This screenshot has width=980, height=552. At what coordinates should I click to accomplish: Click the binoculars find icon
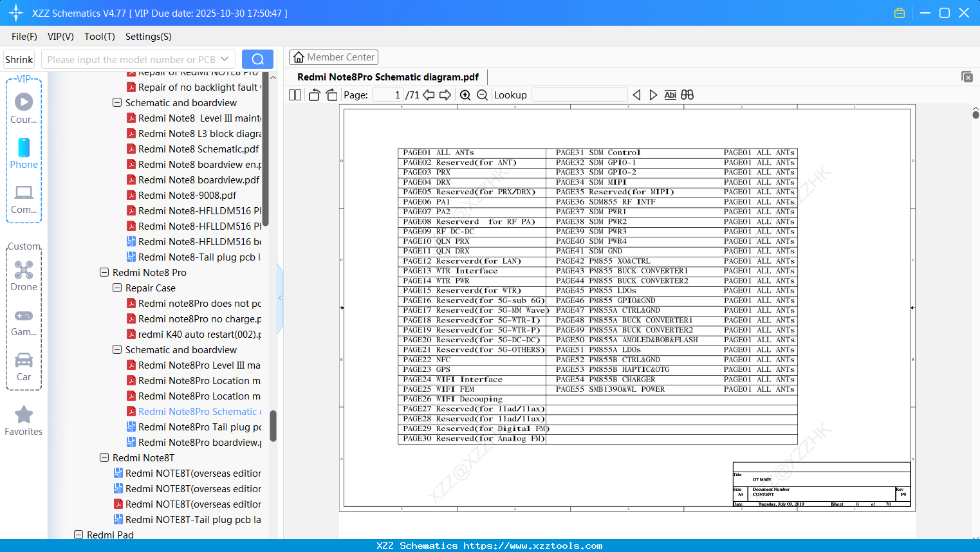687,95
